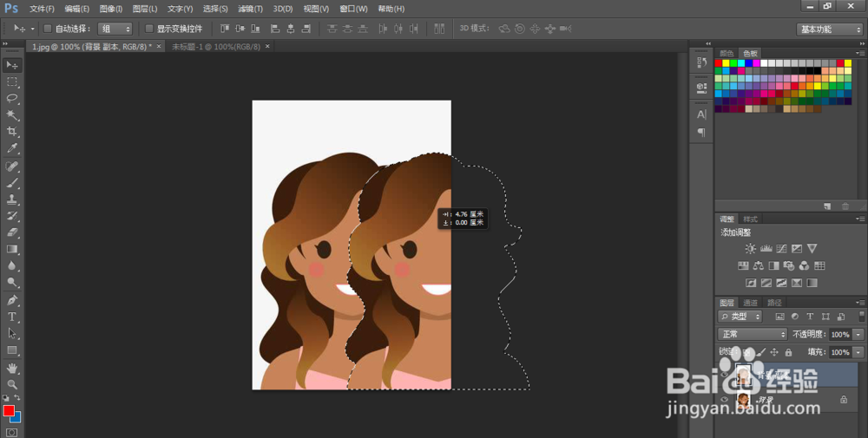The height and width of the screenshot is (438, 868).
Task: Click the red foreground color swatch
Action: coord(9,411)
